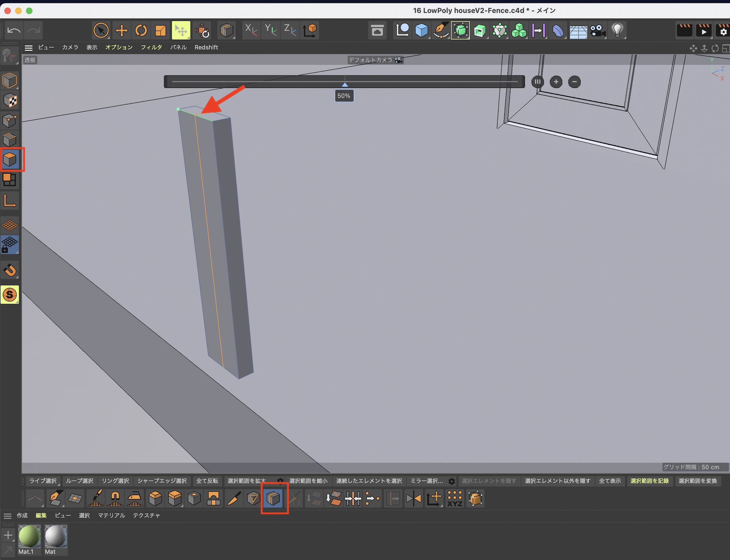Click the Move tool icon
Viewport: 730px width, 560px height.
coord(121,30)
